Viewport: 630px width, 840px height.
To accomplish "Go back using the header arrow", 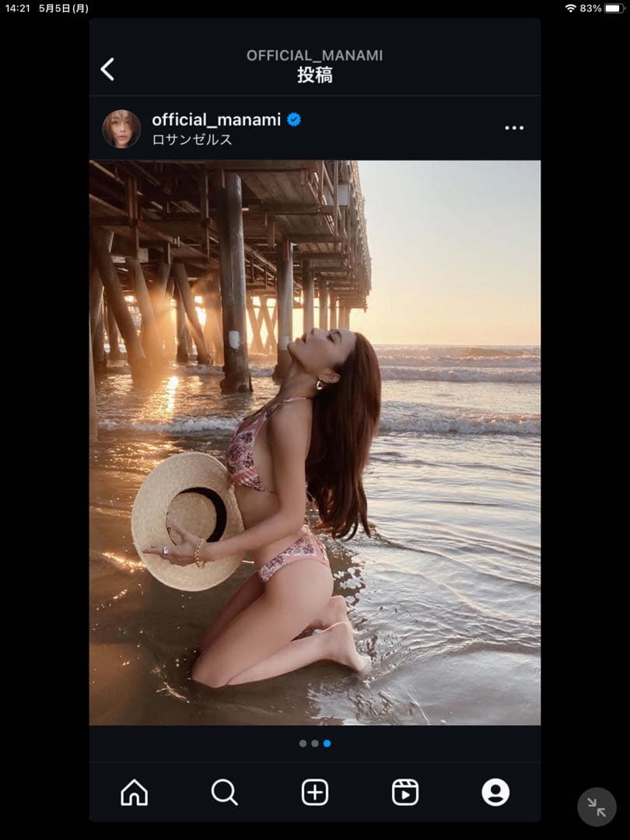I will point(107,69).
